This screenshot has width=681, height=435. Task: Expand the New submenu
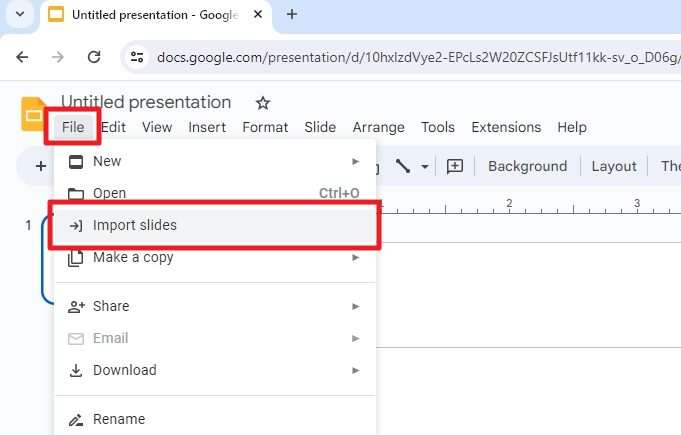tap(215, 161)
